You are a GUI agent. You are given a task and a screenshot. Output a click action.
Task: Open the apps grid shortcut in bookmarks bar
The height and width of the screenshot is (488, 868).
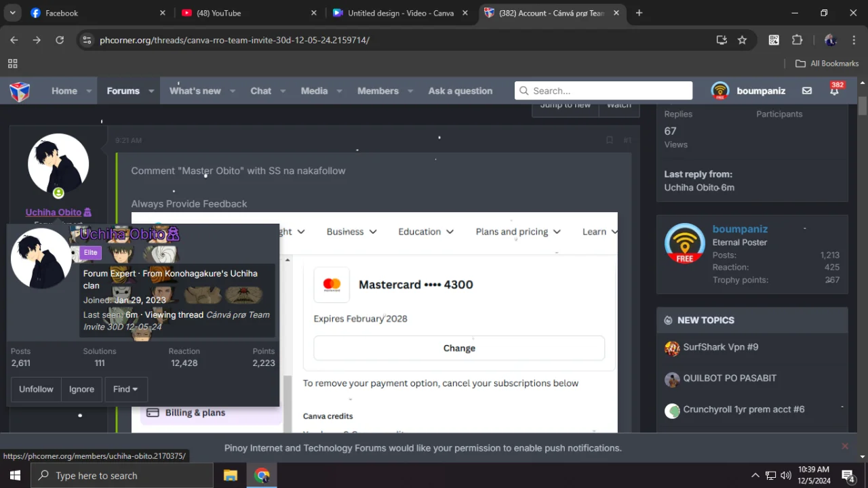pos(12,64)
